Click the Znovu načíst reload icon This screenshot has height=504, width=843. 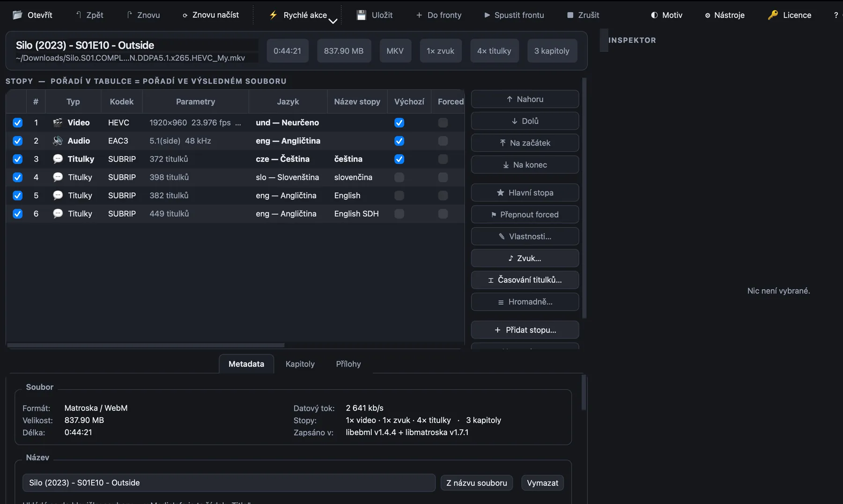pos(185,15)
